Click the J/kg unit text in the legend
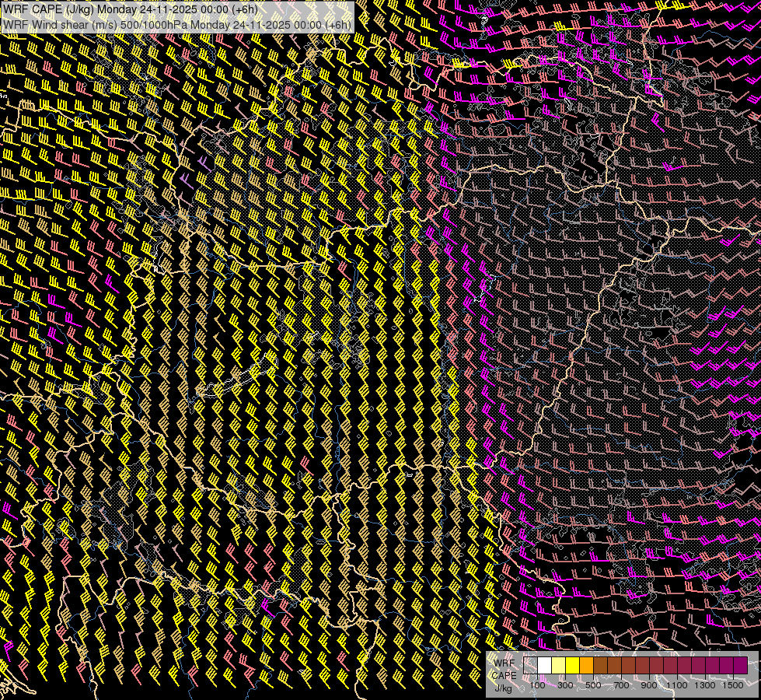This screenshot has height=700, width=761. (x=503, y=688)
